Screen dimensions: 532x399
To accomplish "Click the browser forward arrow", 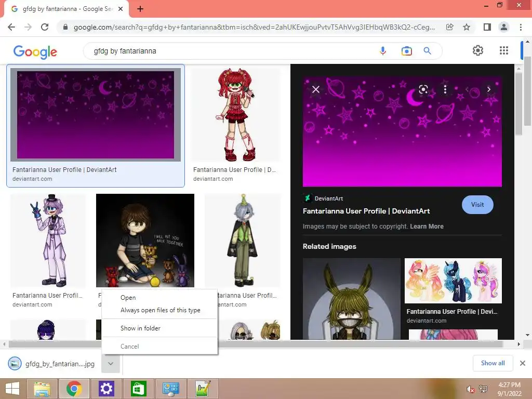I will pos(28,27).
